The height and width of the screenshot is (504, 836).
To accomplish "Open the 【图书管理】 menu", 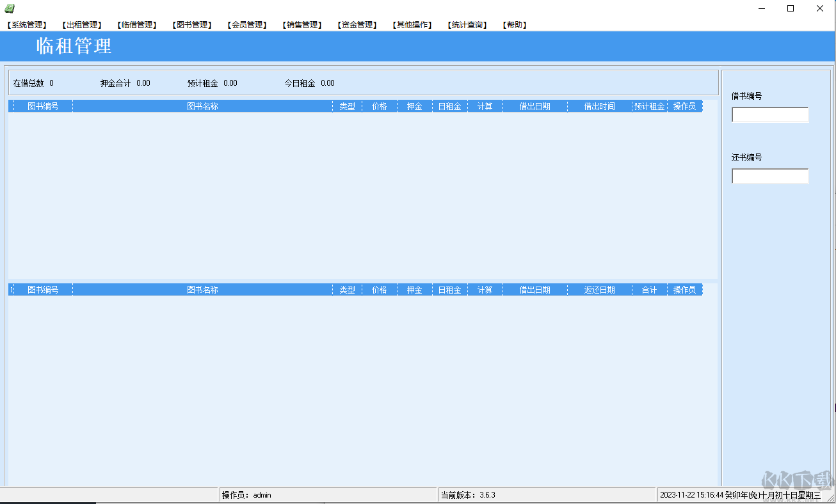I will (191, 25).
